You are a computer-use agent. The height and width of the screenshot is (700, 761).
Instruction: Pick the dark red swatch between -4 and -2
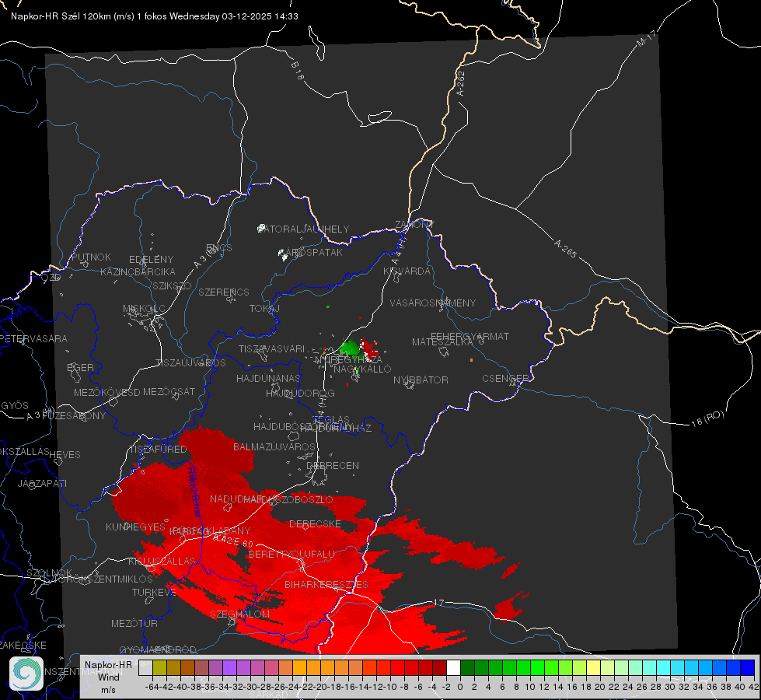[x=439, y=667]
